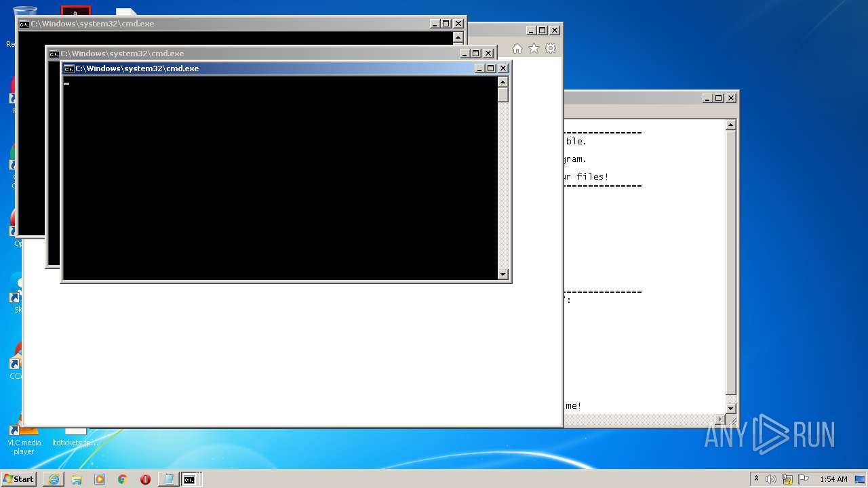Close the front cmd.exe window

pos(503,68)
